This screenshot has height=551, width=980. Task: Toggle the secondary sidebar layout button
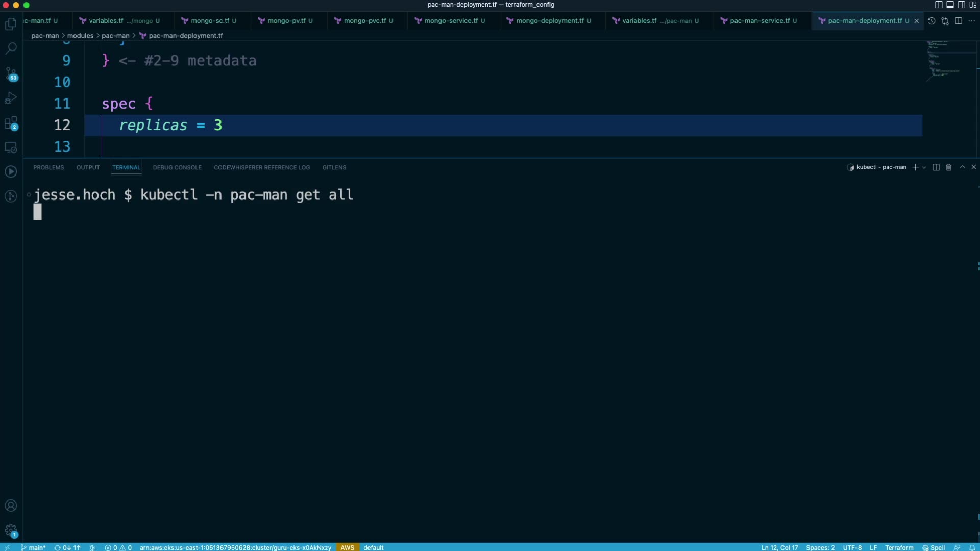(961, 5)
